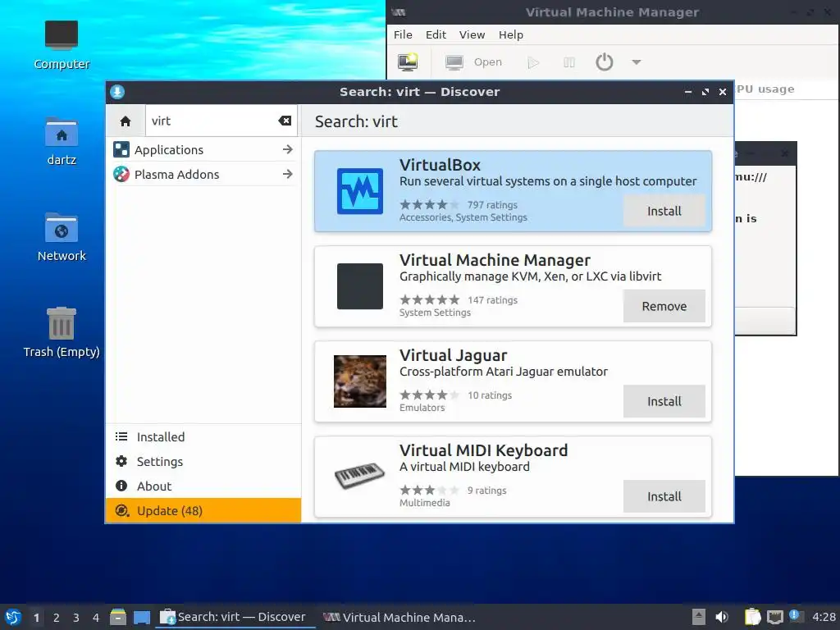This screenshot has height=630, width=840.
Task: Install Virtual Jaguar
Action: click(664, 401)
